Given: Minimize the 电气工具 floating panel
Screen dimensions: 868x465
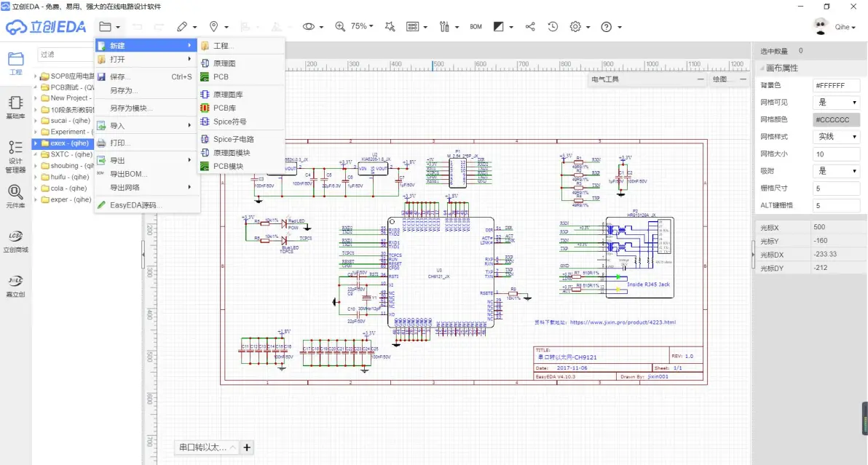Looking at the screenshot, I should tap(701, 79).
